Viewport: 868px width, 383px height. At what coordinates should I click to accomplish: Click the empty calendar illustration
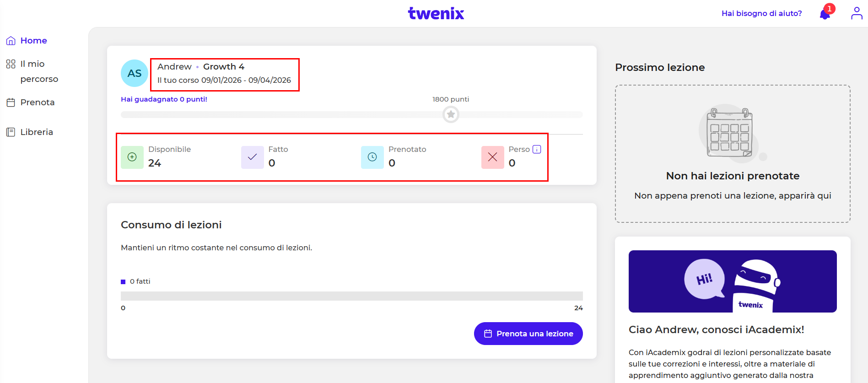click(x=729, y=134)
